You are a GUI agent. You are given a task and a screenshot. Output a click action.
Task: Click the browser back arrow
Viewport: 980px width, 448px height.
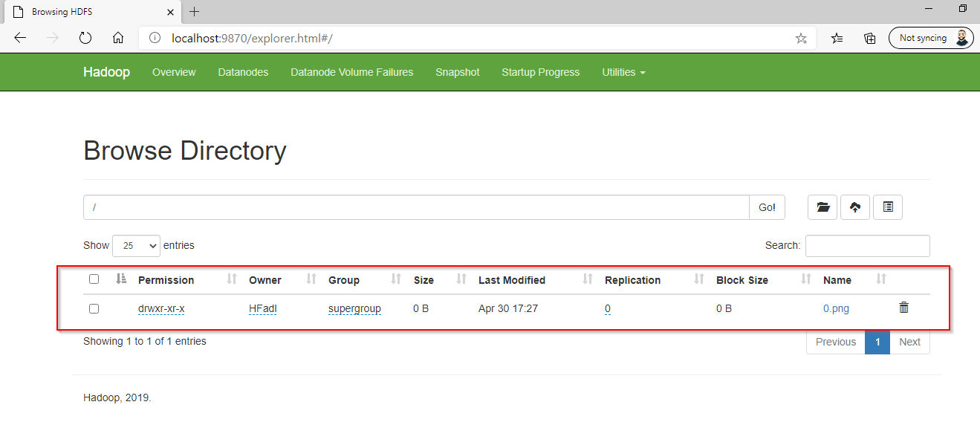(x=20, y=38)
